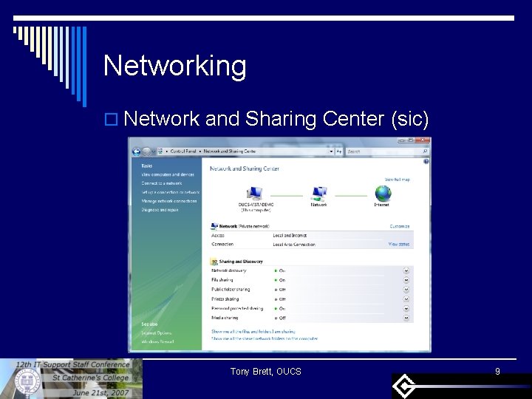Viewport: 532px width, 399px height.
Task: Click Control Panel in the breadcrumb
Action: coord(183,151)
